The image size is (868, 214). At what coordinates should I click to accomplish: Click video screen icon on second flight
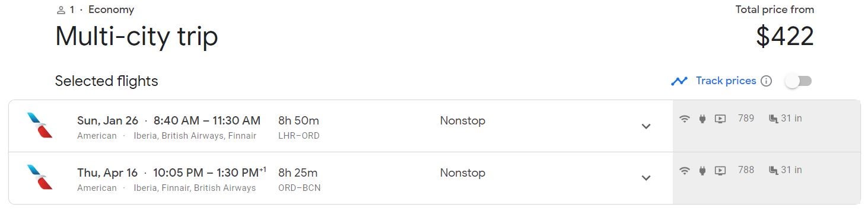pyautogui.click(x=720, y=171)
